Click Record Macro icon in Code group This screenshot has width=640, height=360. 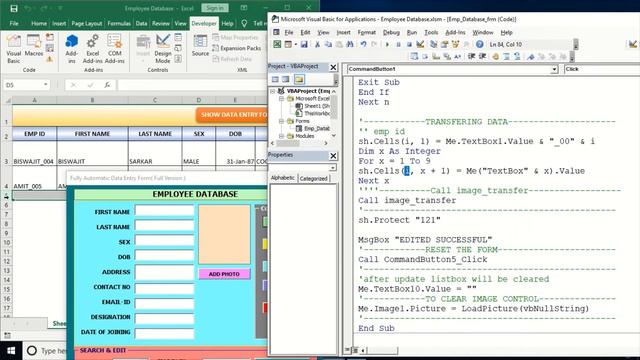tap(50, 38)
